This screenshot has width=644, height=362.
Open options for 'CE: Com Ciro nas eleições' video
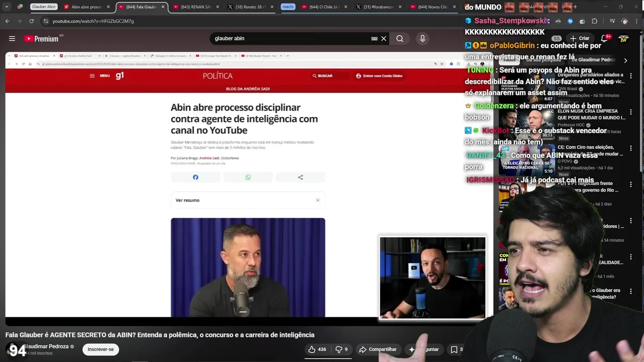(x=631, y=148)
